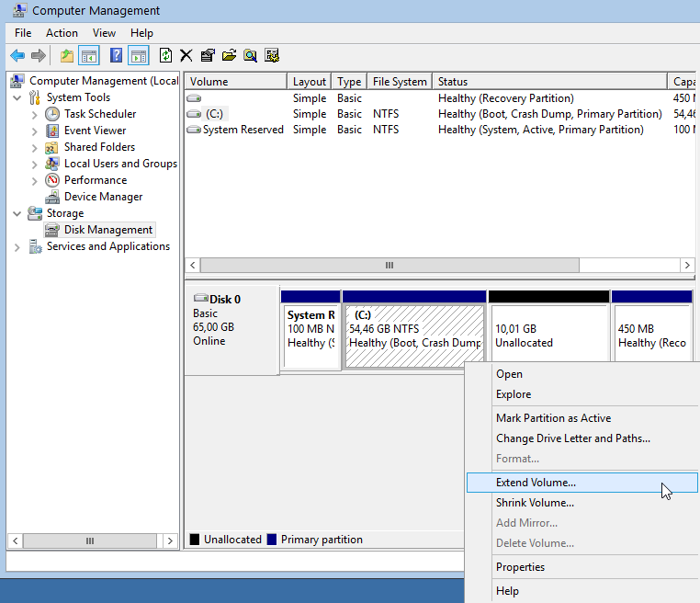The image size is (700, 603).
Task: Click the Properties toolbar icon
Action: coord(208,55)
